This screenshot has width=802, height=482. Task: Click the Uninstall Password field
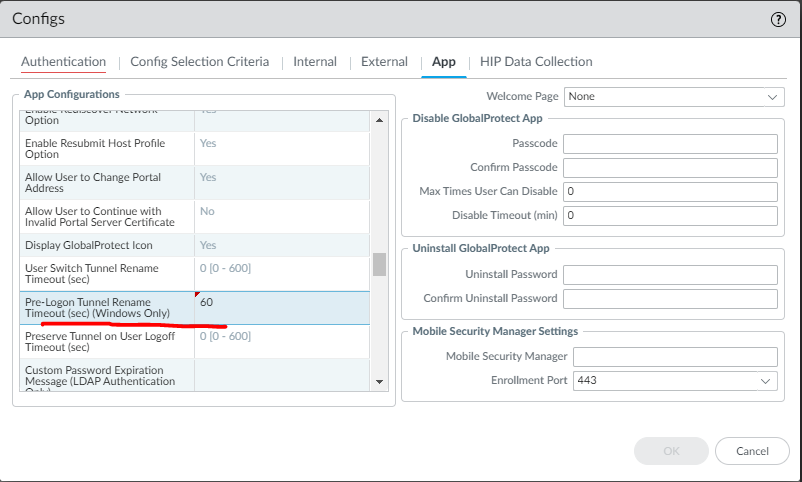click(670, 274)
